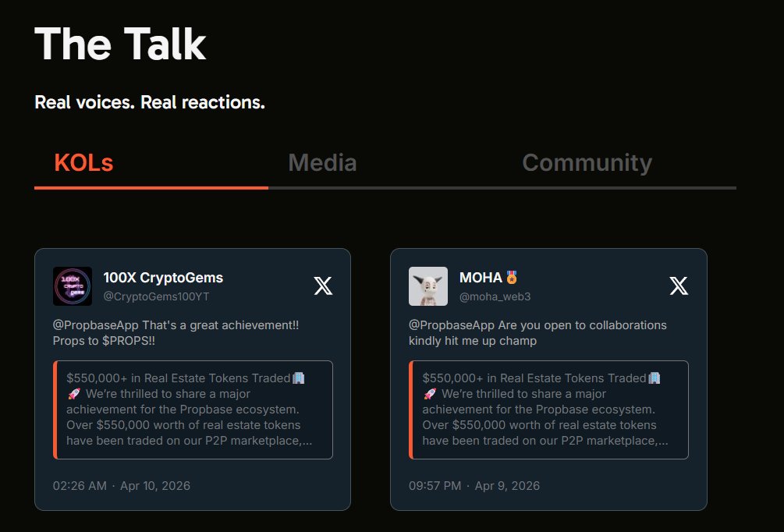This screenshot has width=784, height=532.
Task: Click the 09:57 PM Apr 9 timestamp
Action: coord(474,486)
